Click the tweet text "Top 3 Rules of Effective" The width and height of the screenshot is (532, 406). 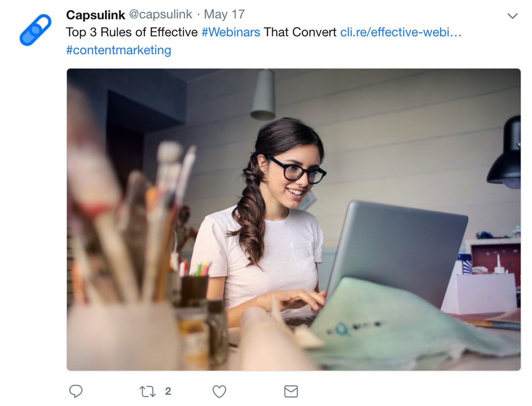point(132,32)
